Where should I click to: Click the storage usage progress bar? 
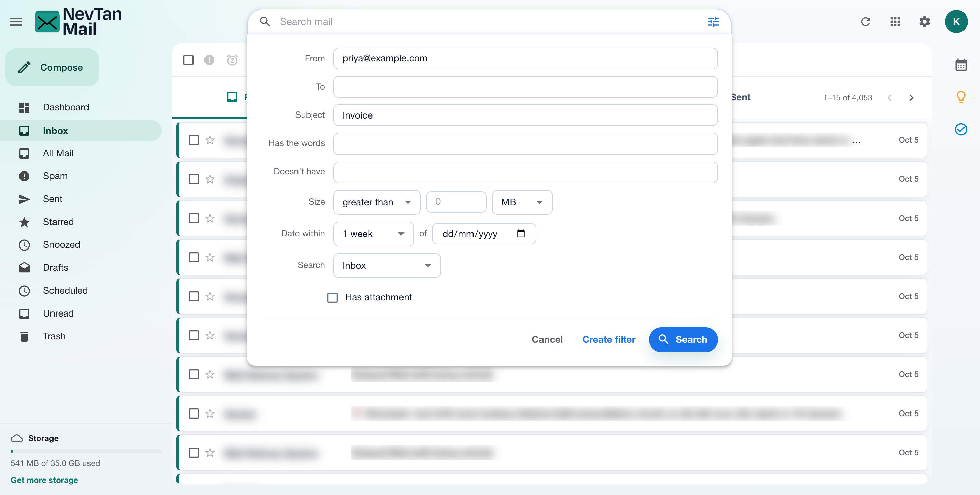pos(86,451)
